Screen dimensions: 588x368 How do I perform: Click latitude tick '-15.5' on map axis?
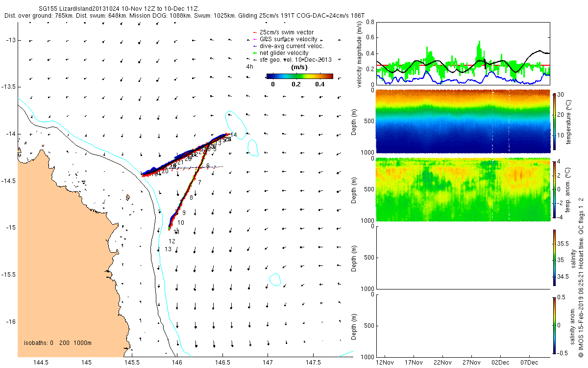[x=9, y=275]
